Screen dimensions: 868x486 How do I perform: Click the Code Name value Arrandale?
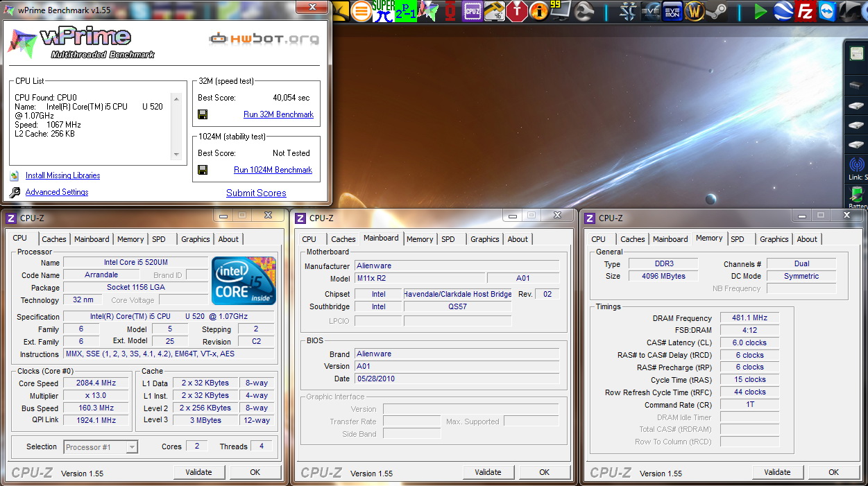click(x=101, y=275)
